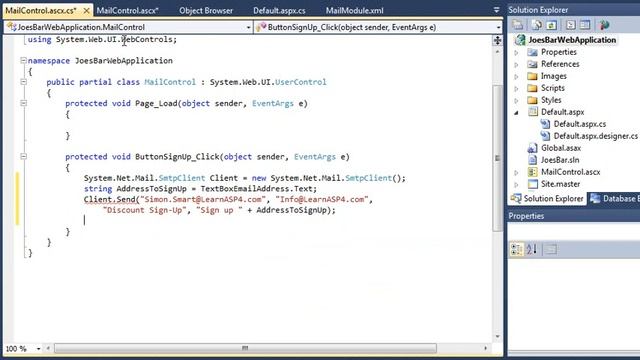This screenshot has width=640, height=360.
Task: Switch to the Object Browser tab
Action: pos(206,11)
